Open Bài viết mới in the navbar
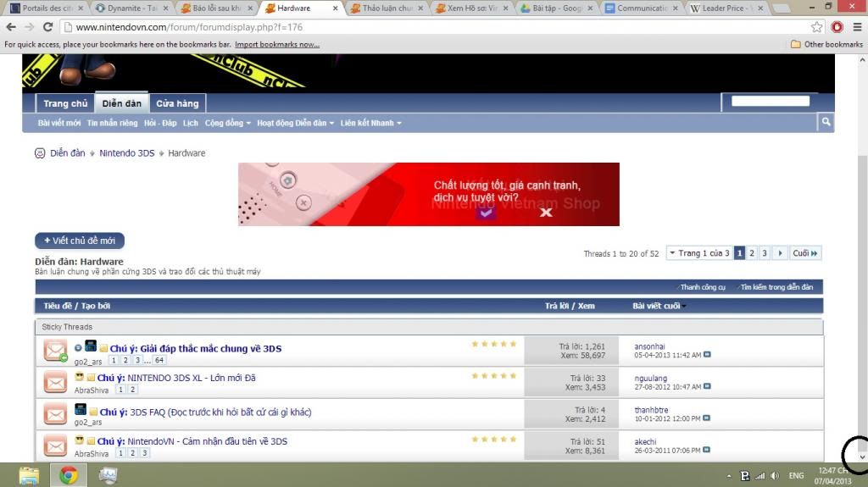Image resolution: width=868 pixels, height=487 pixels. tap(59, 123)
